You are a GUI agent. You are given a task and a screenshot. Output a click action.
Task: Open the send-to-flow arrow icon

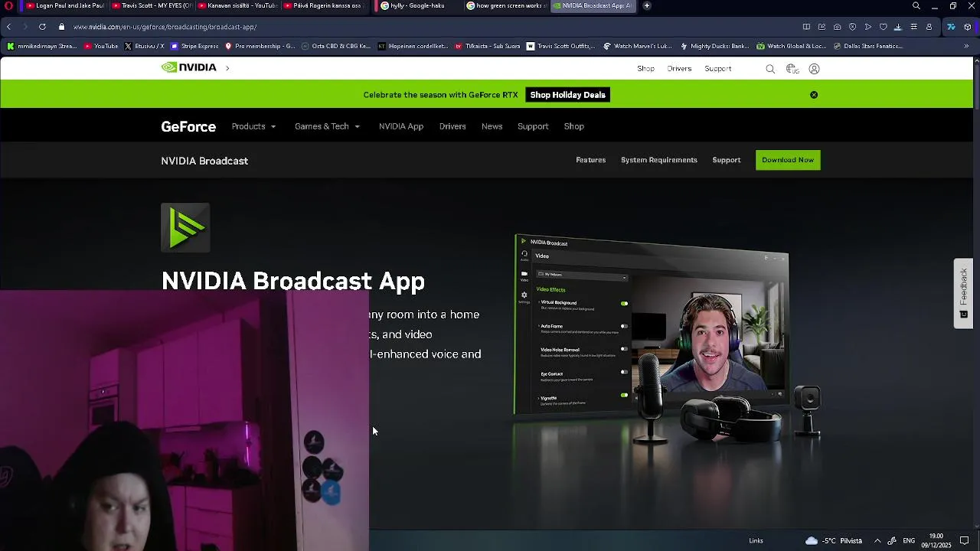click(x=867, y=27)
